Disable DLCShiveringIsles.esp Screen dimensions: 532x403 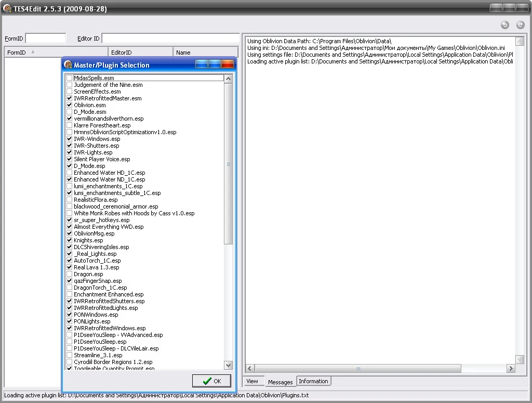[x=69, y=246]
